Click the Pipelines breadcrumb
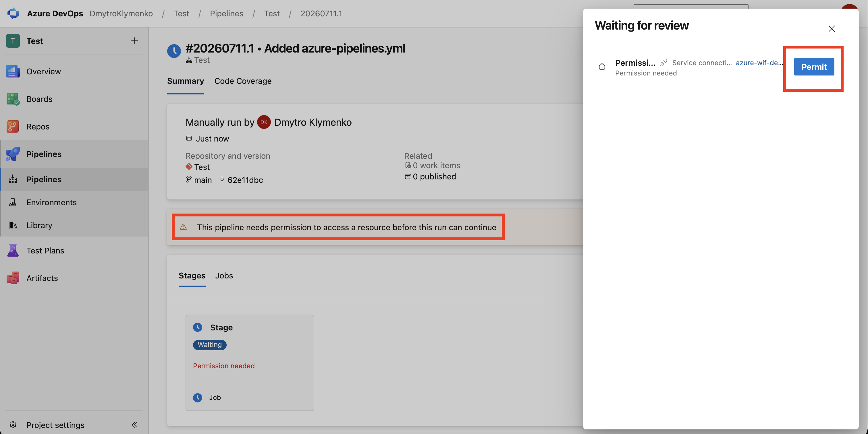This screenshot has width=868, height=434. 226,13
